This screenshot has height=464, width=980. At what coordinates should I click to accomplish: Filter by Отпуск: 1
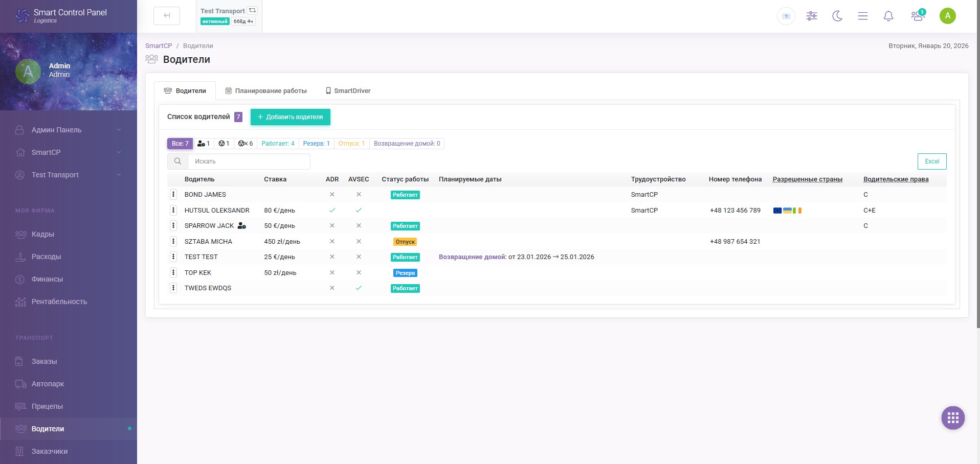click(351, 144)
